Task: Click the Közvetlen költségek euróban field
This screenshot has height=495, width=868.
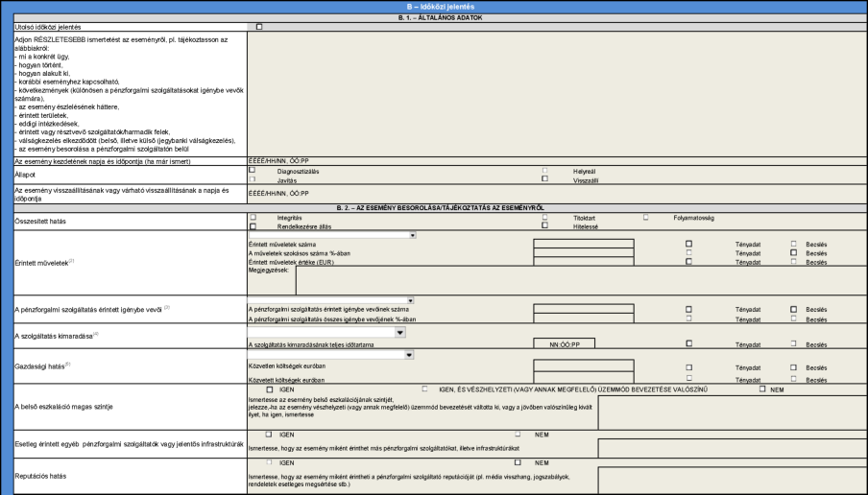Action: coord(584,365)
